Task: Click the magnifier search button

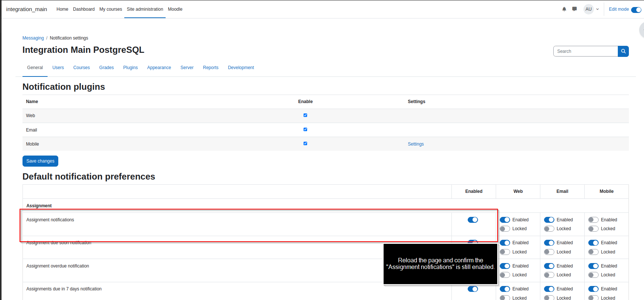Action: 623,51
